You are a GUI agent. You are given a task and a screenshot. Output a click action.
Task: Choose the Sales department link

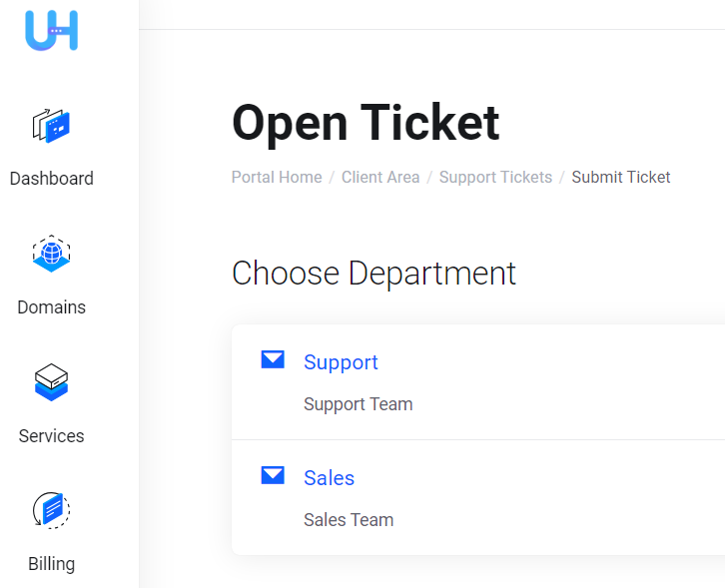point(329,478)
